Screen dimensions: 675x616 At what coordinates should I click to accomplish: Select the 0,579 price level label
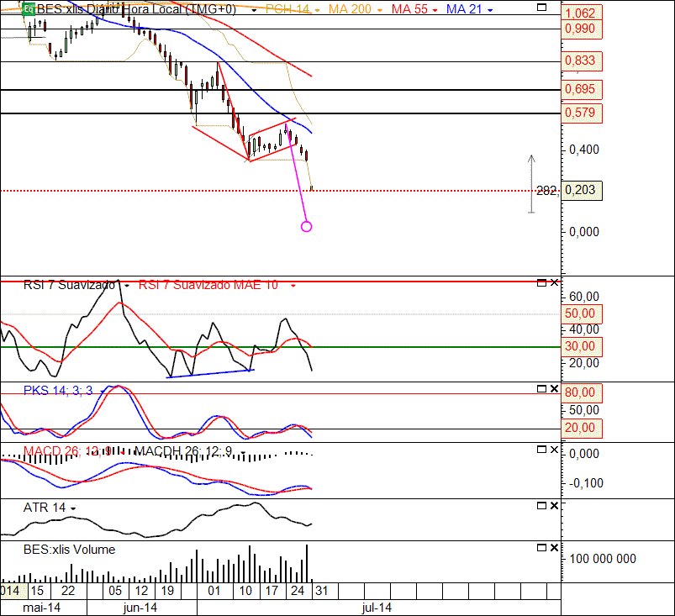(581, 113)
